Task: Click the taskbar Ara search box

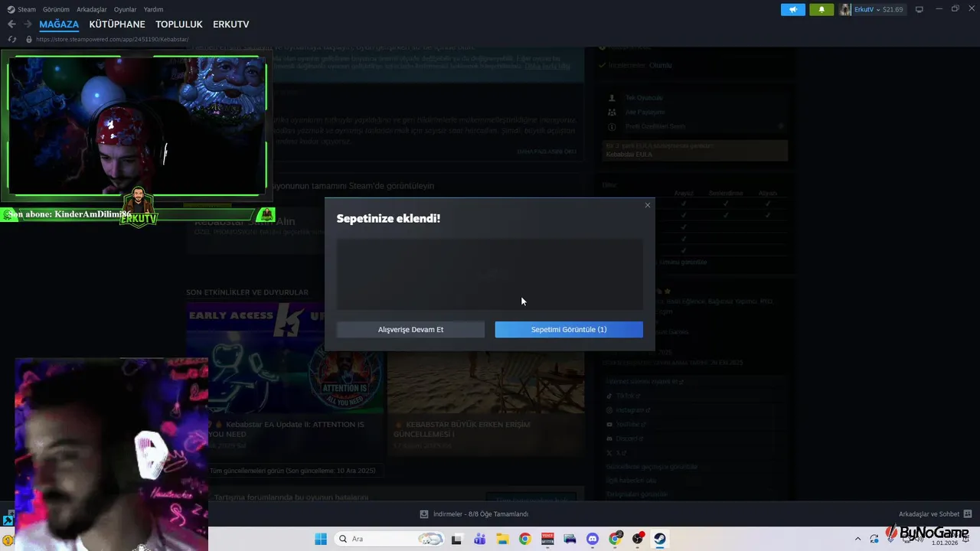Action: point(390,539)
